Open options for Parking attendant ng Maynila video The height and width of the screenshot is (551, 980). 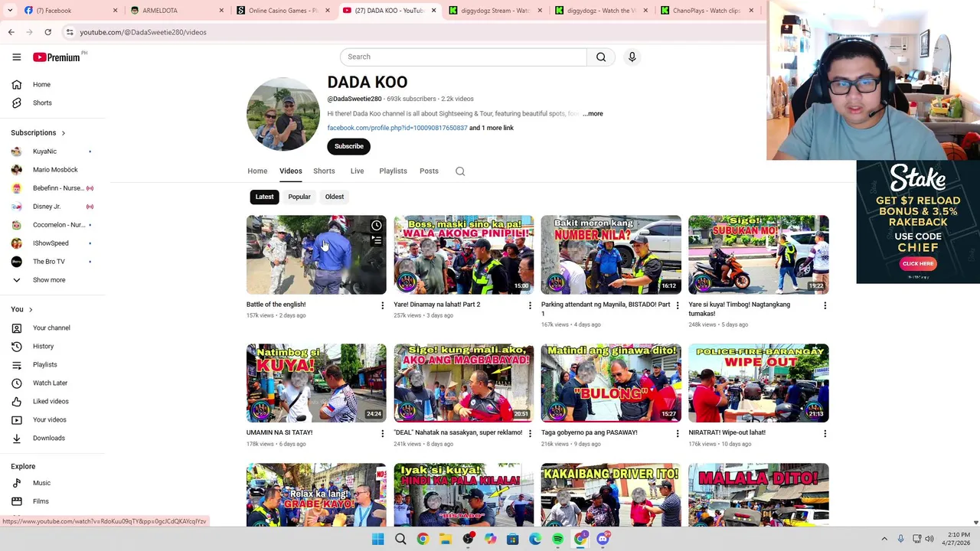(677, 305)
